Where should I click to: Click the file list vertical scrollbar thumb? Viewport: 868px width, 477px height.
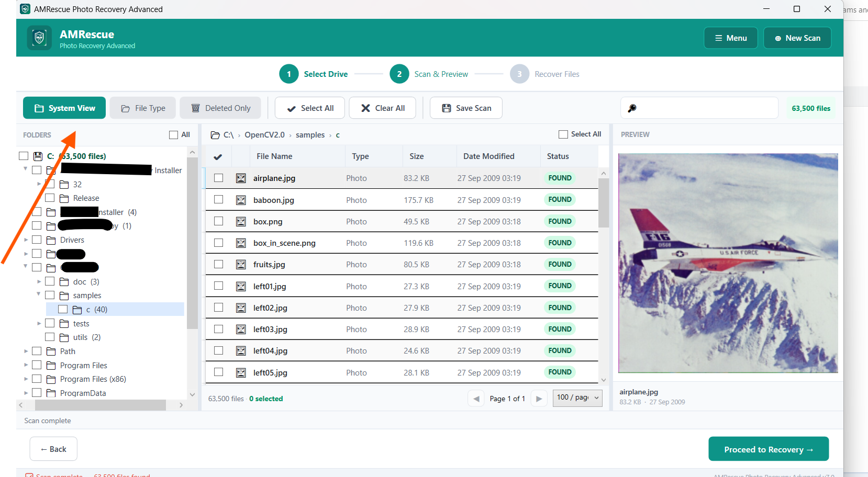[604, 203]
